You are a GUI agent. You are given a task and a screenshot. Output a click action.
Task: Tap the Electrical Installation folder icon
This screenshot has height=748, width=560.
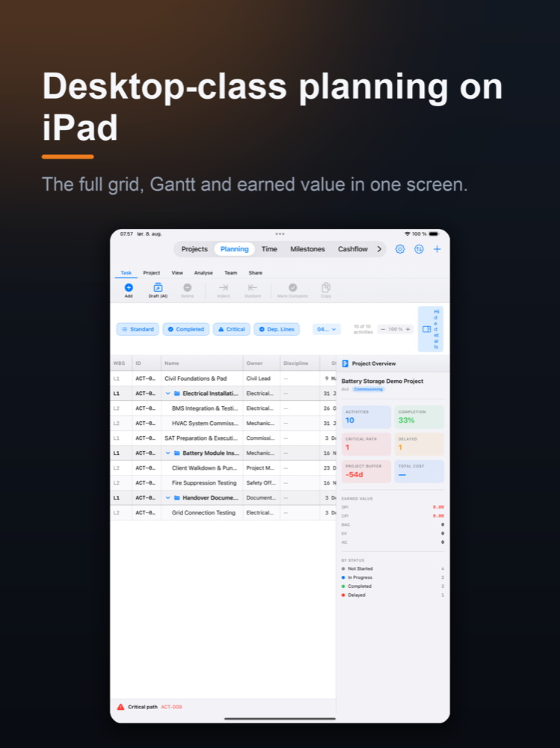tap(177, 393)
